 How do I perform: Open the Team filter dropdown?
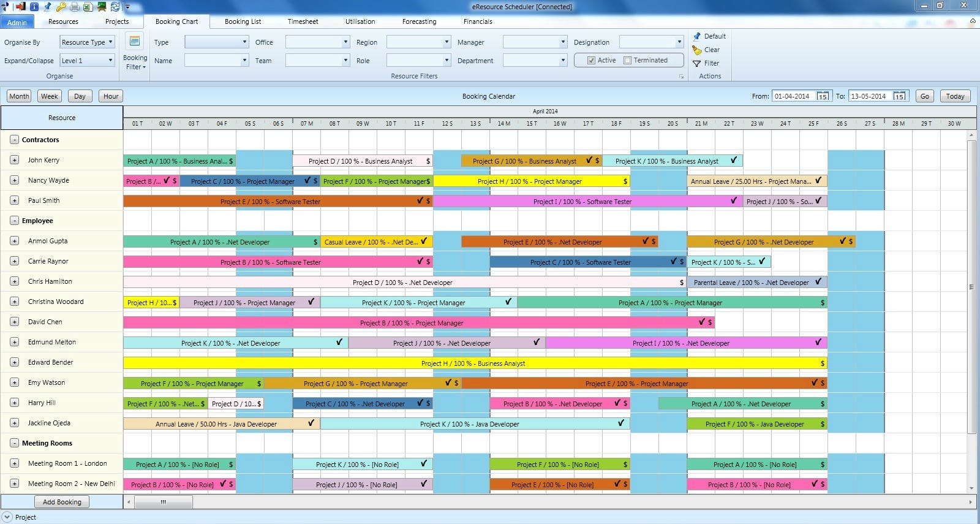pos(317,61)
